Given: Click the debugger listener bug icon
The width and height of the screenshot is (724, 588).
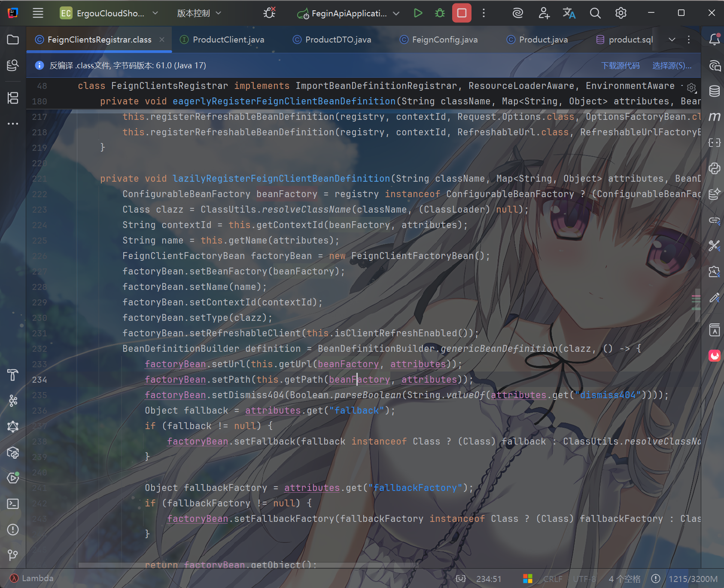Looking at the screenshot, I should tap(269, 13).
